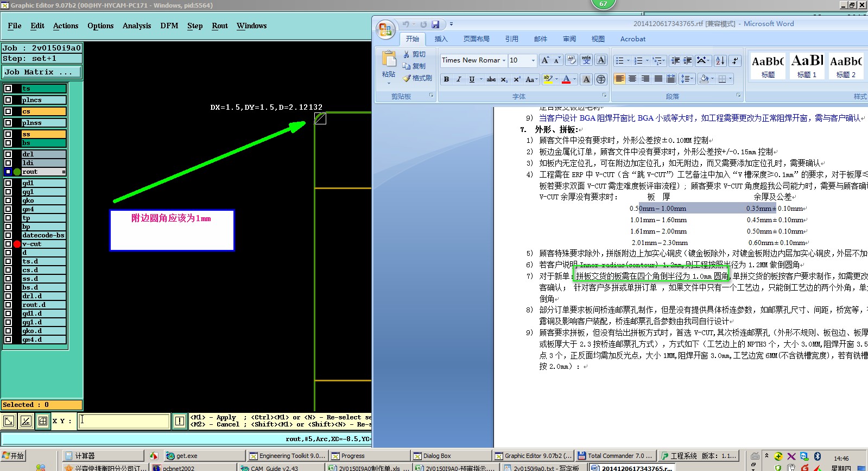Switch to the 页面布局 ribbon tab
The image size is (868, 471).
477,39
